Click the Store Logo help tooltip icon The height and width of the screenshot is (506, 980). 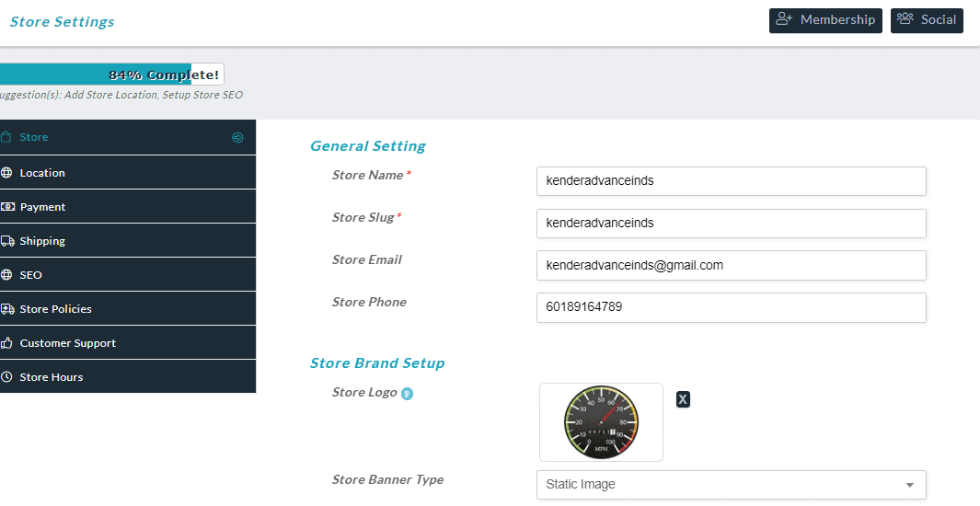(x=407, y=394)
